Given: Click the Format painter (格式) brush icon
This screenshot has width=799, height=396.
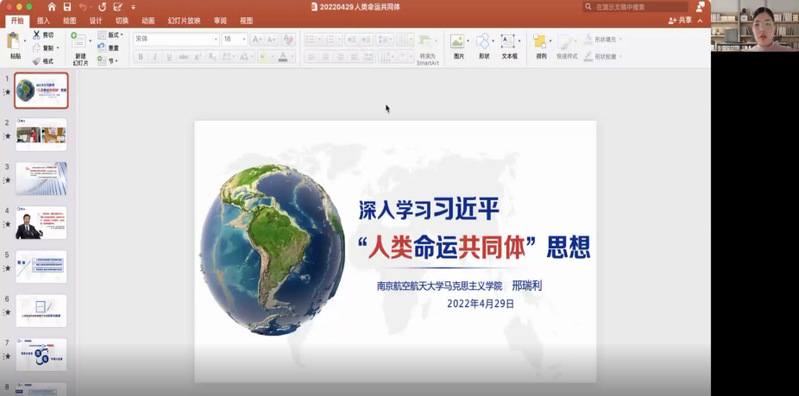Looking at the screenshot, I should (x=36, y=61).
